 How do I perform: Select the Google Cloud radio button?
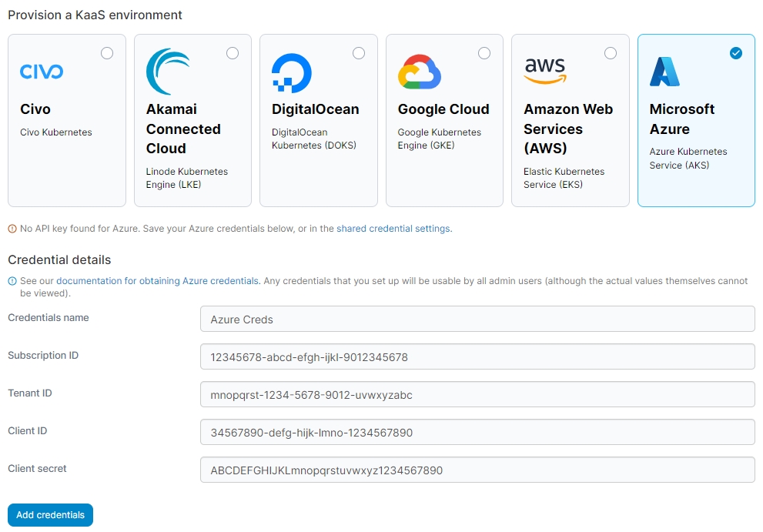coord(484,53)
